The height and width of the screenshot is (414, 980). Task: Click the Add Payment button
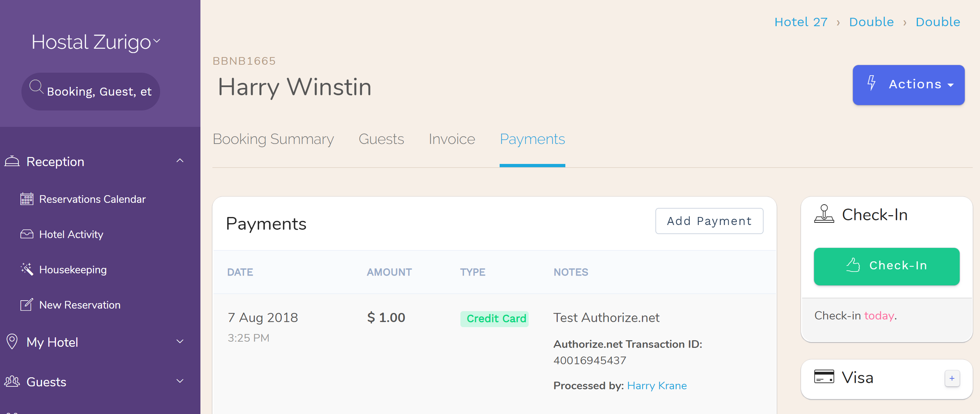[x=709, y=221]
